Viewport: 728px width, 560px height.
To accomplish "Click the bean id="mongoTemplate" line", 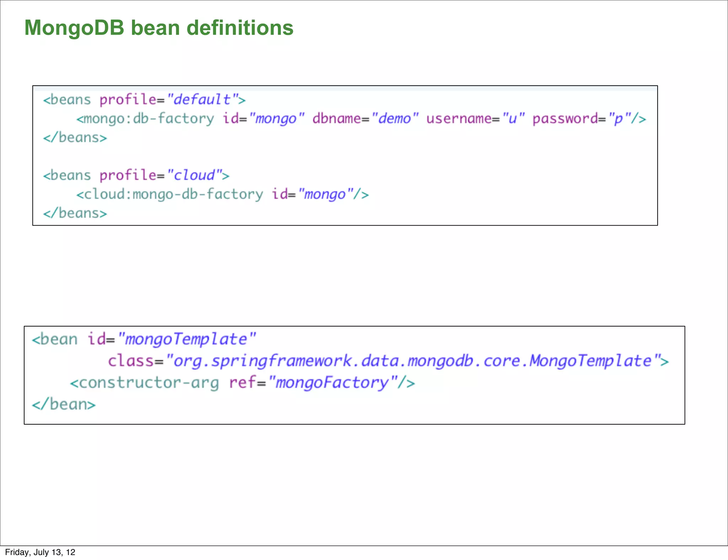I will tap(144, 339).
